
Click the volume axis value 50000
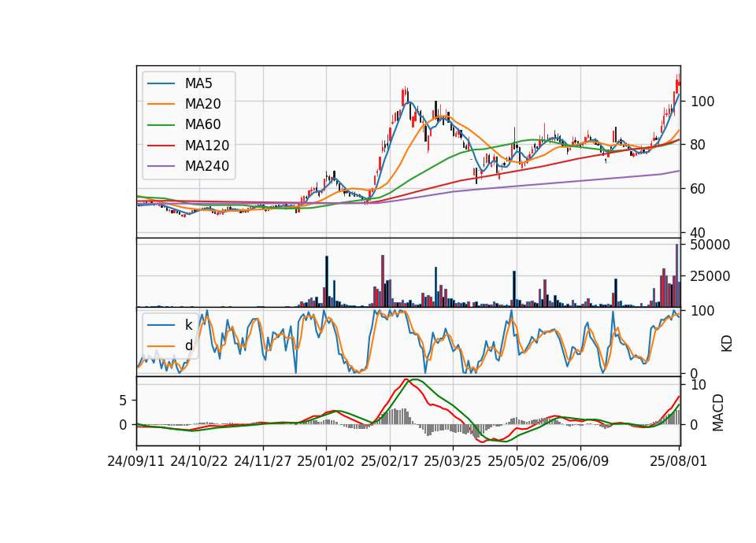pyautogui.click(x=710, y=245)
